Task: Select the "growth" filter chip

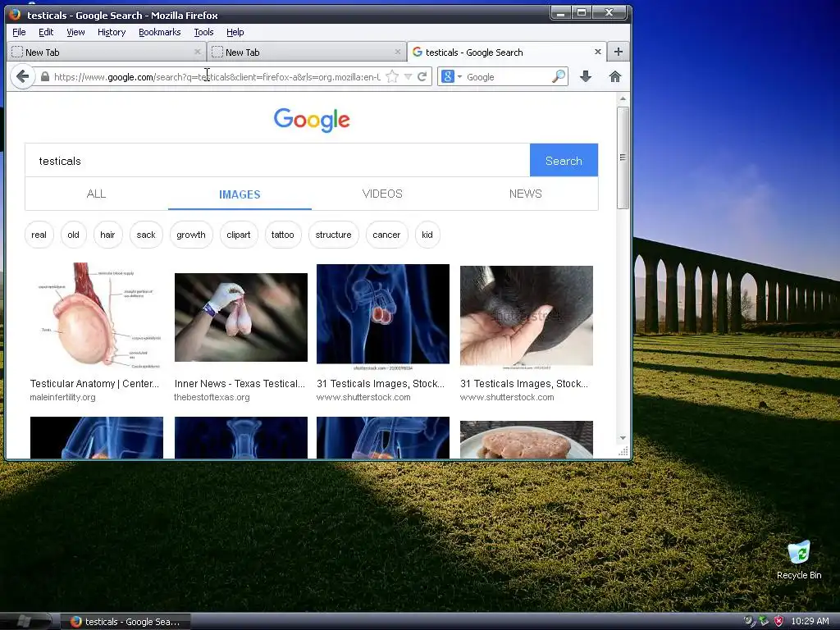Action: (x=191, y=235)
